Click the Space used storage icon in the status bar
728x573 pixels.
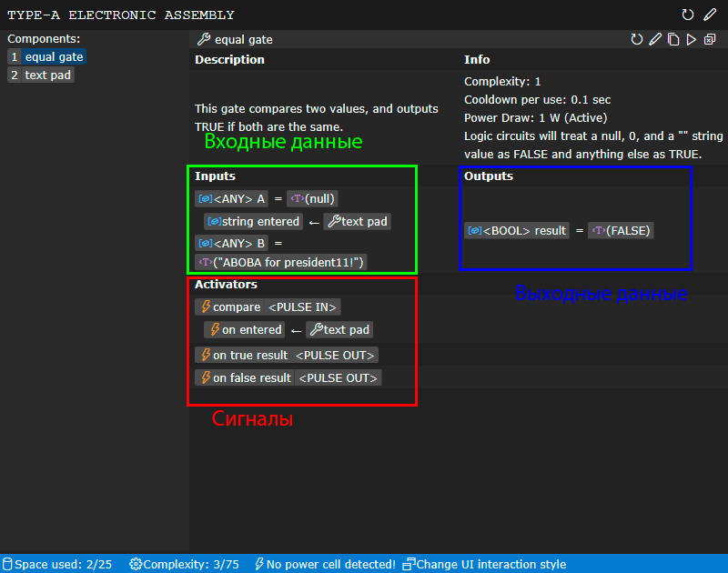pyautogui.click(x=7, y=564)
